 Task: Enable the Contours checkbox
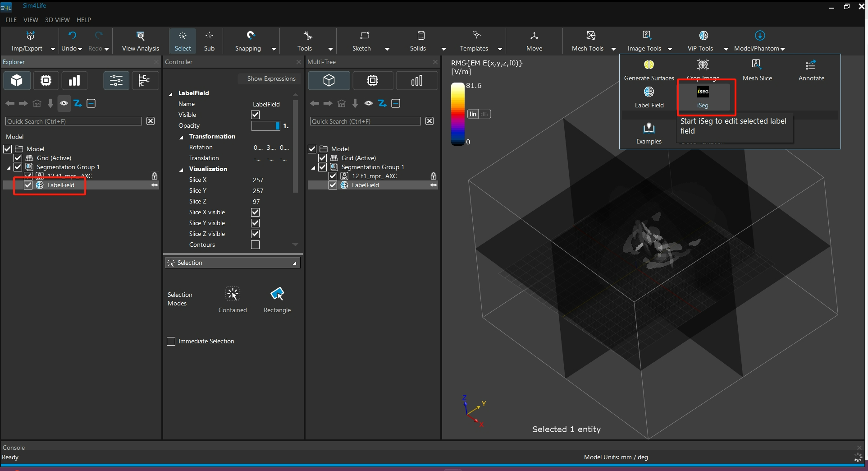point(255,245)
